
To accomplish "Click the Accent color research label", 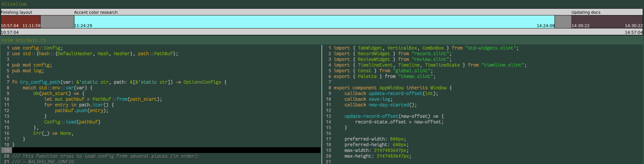I will tap(96, 12).
